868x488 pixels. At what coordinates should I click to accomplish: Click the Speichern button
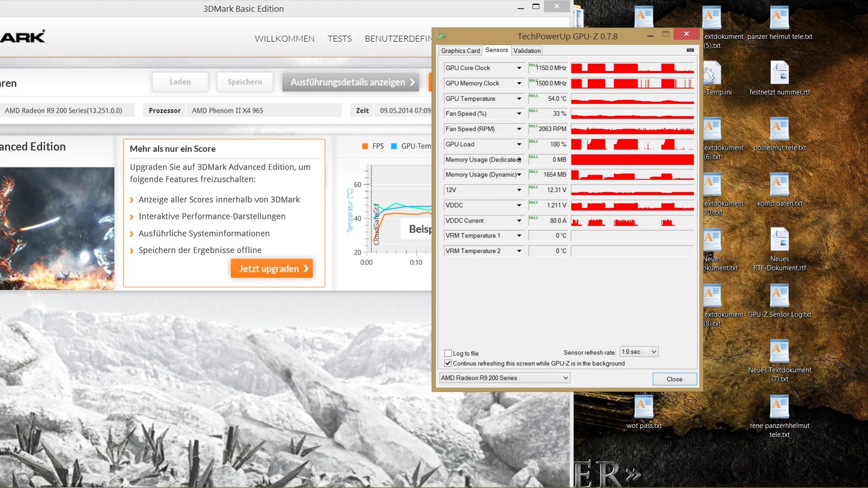pos(245,82)
